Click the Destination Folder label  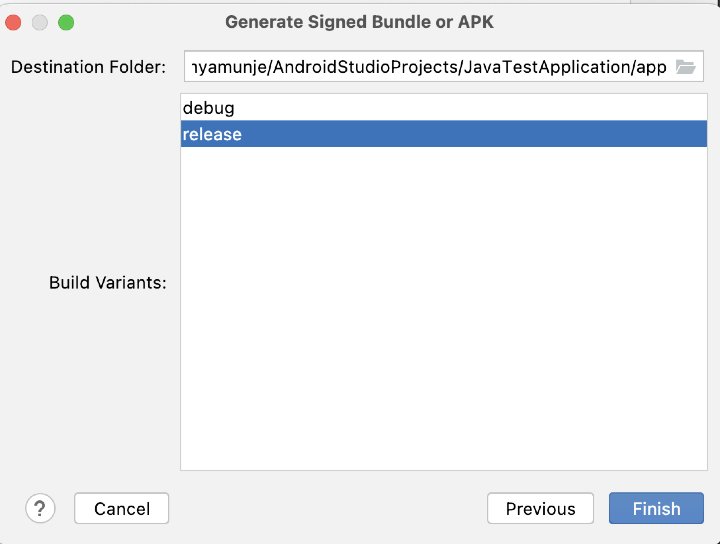point(88,67)
